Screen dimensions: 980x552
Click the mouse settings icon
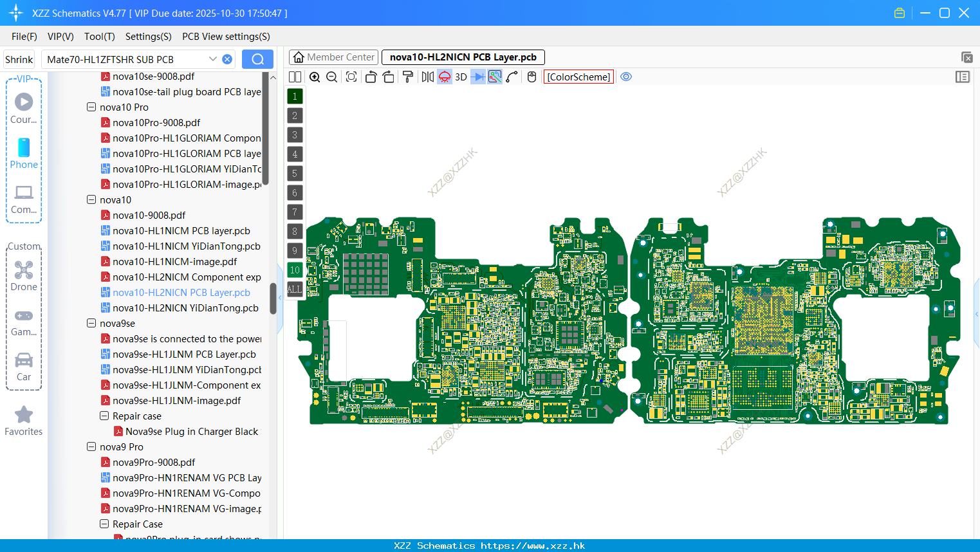coord(532,77)
